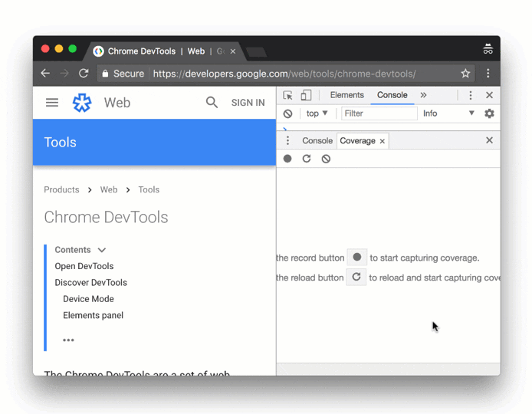Start recording coverage with record icon

(x=287, y=159)
